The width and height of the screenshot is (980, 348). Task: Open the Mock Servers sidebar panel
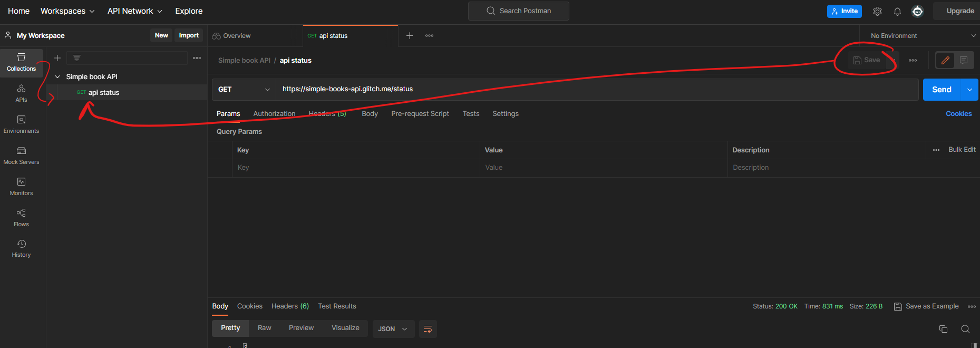coord(21,156)
